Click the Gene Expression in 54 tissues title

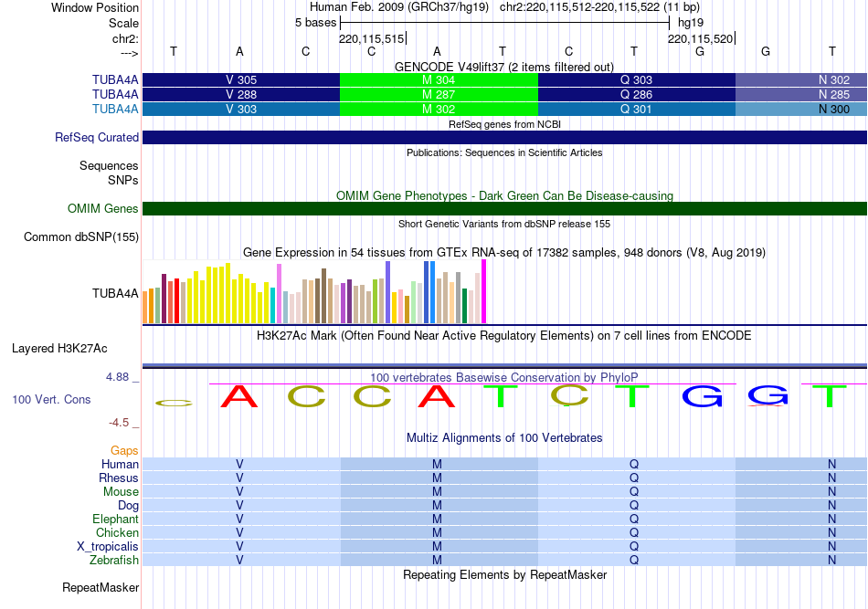(504, 252)
